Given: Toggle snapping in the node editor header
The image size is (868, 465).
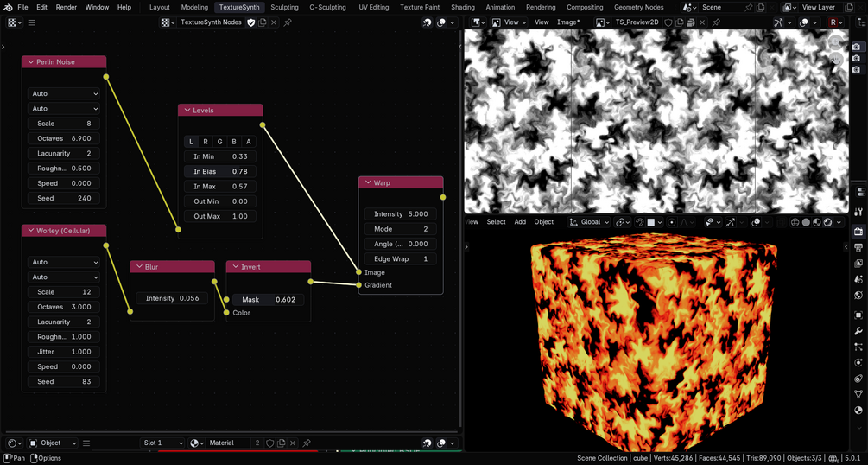Looking at the screenshot, I should click(427, 22).
